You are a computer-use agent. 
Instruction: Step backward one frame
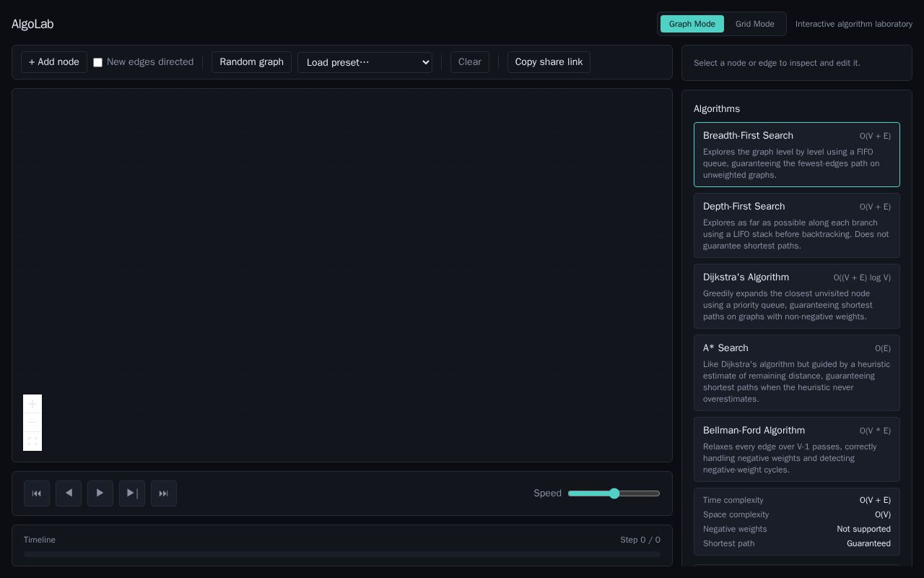tap(69, 493)
